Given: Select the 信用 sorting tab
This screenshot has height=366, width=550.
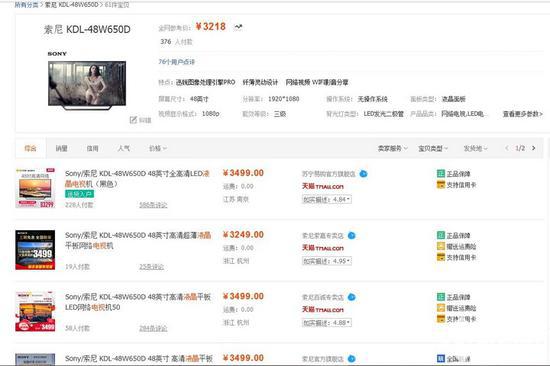Looking at the screenshot, I should click(93, 148).
